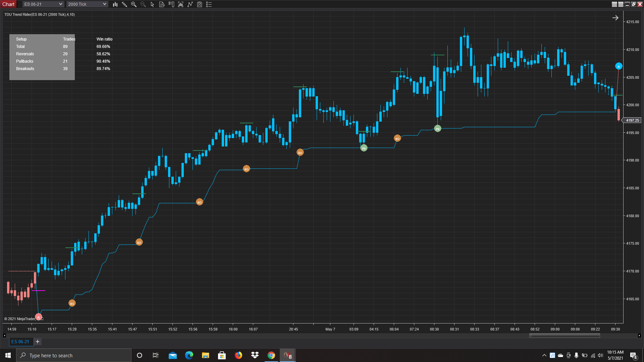This screenshot has height=362, width=644.
Task: Select the drawing tools pencil icon
Action: 124,4
